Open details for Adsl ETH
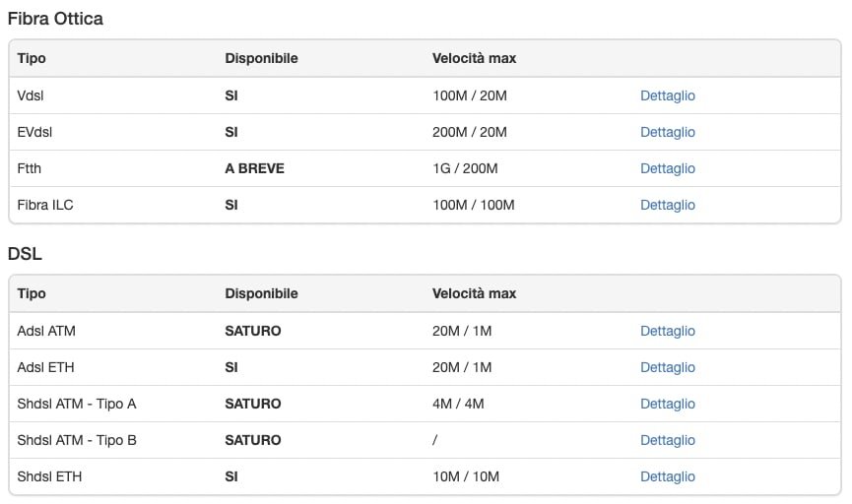The height and width of the screenshot is (504, 852). point(667,368)
